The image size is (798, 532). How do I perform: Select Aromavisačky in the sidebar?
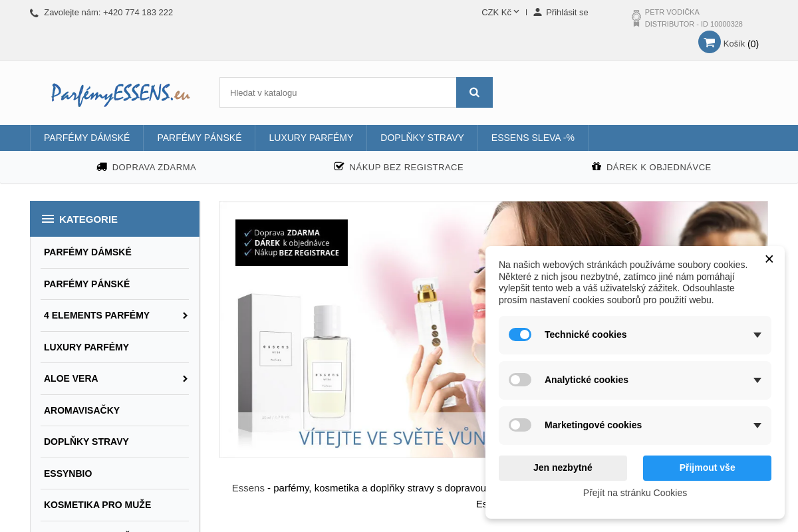click(82, 410)
